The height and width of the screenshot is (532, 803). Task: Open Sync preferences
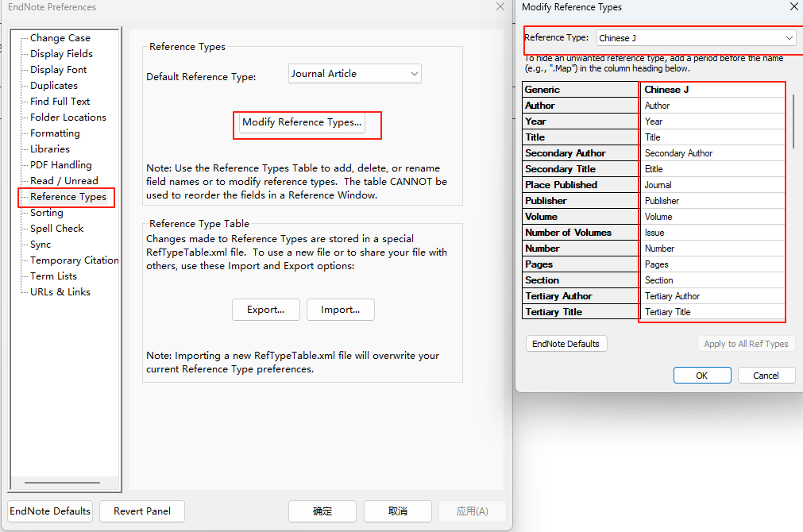(x=41, y=245)
